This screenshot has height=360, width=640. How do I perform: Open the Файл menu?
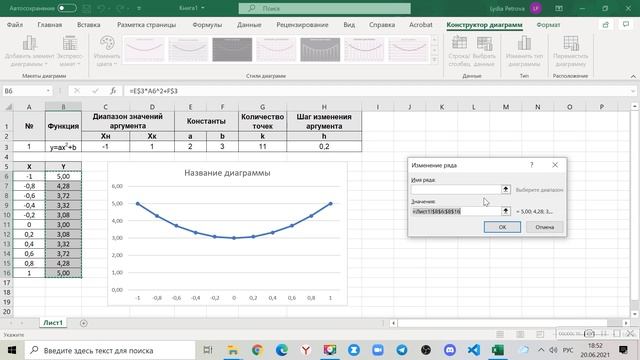point(15,25)
